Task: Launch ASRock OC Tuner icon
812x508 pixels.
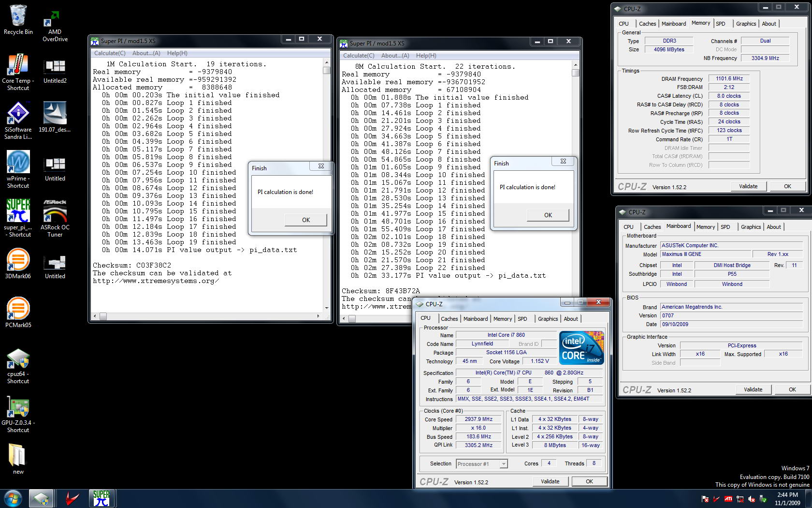Action: point(55,218)
